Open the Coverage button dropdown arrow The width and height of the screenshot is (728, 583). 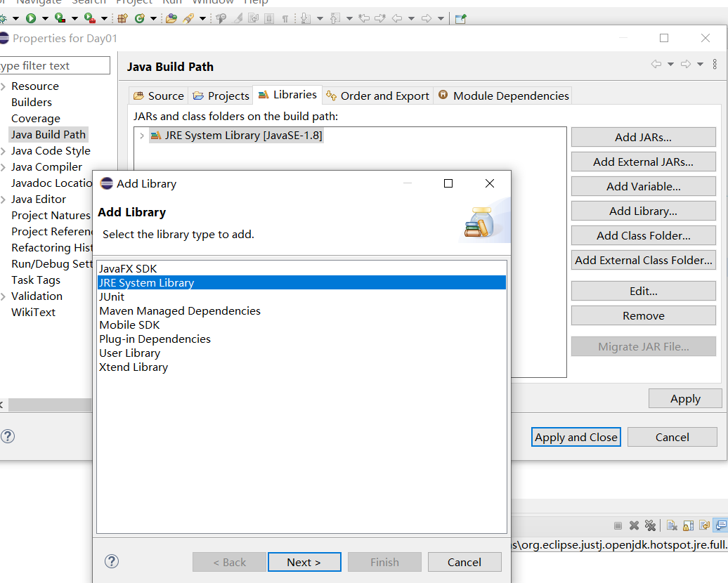(x=74, y=19)
